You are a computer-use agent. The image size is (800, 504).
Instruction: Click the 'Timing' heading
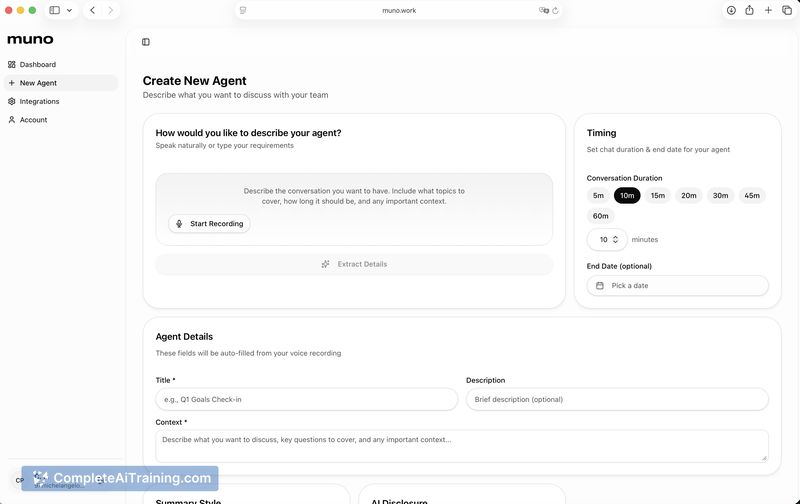coord(602,133)
